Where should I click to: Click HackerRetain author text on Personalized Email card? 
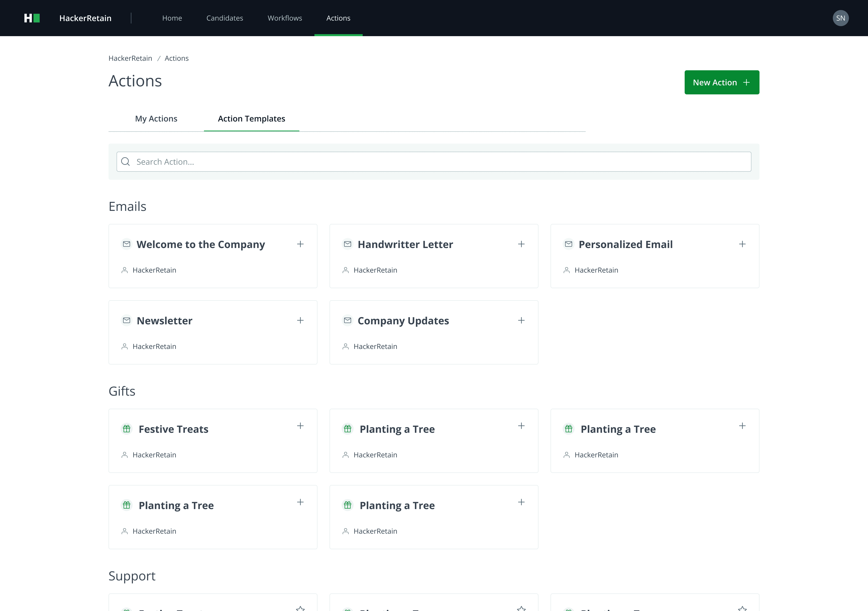596,270
